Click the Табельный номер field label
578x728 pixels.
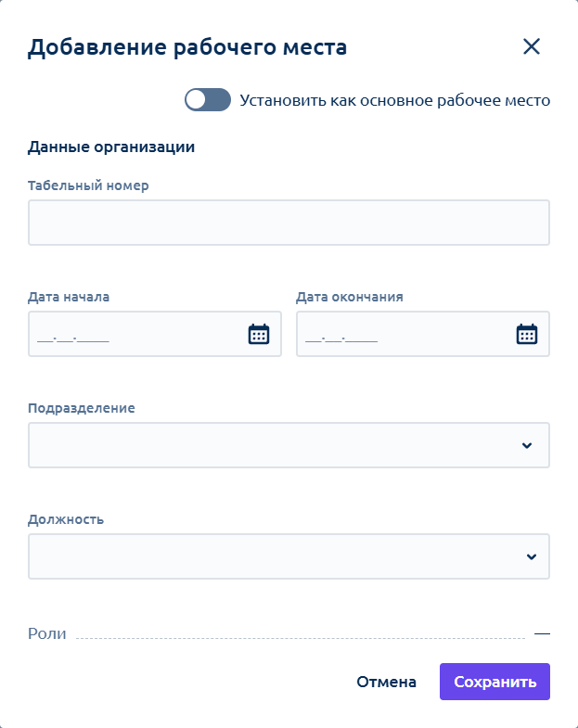point(88,185)
